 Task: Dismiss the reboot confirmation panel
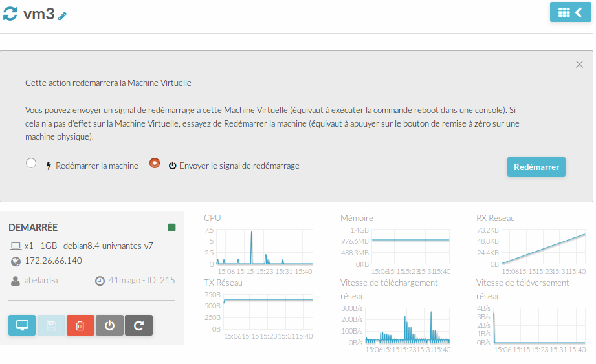579,64
